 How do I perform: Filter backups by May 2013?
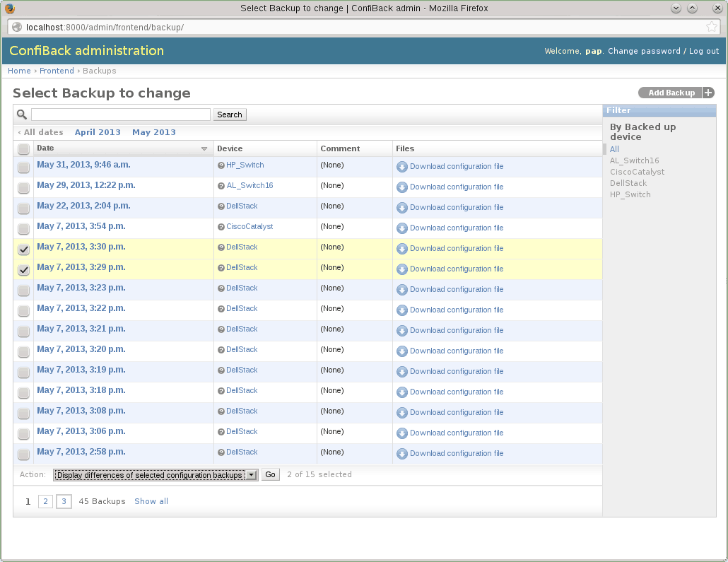(154, 132)
